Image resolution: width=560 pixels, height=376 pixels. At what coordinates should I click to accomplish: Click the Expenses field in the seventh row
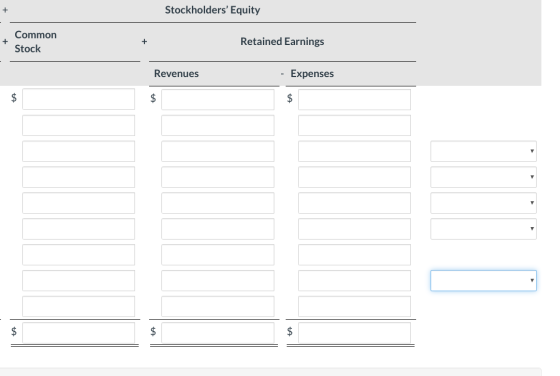pyautogui.click(x=354, y=255)
